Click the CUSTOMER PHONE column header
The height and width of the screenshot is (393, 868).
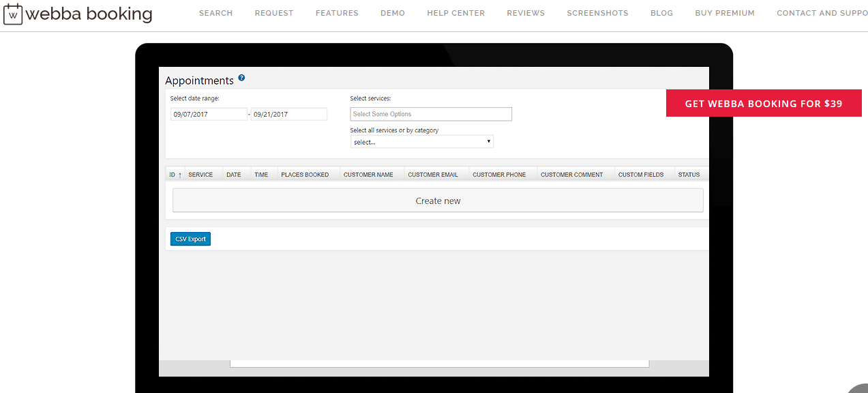(499, 175)
